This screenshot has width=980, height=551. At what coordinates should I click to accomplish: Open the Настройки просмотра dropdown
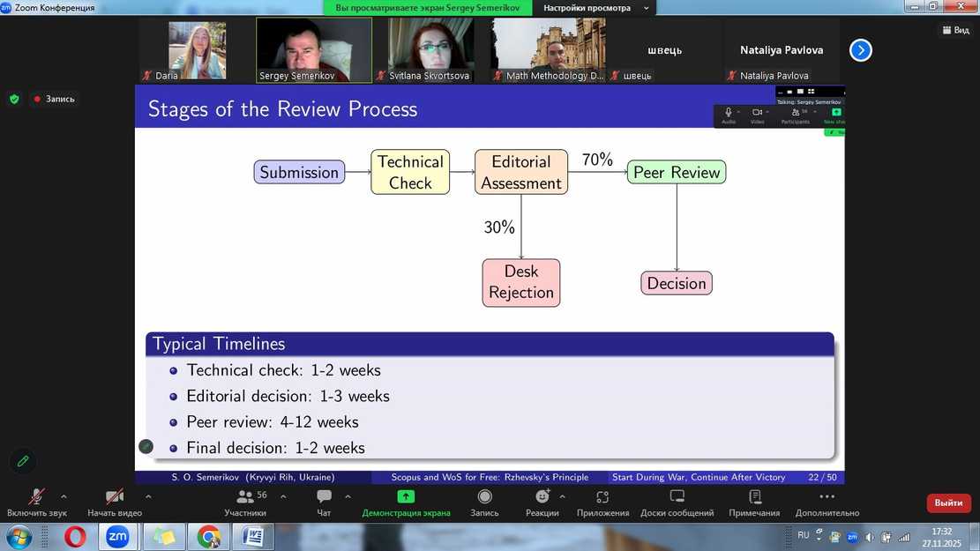(596, 8)
